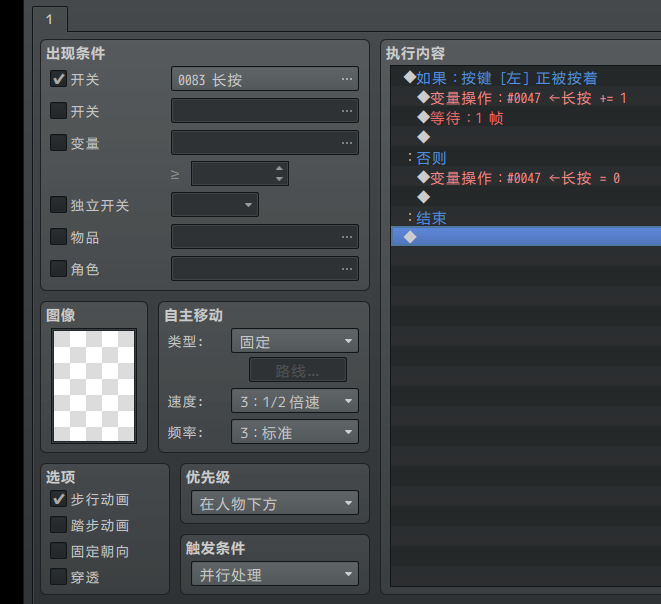Click the 路线... button
The width and height of the screenshot is (661, 604).
tap(298, 370)
